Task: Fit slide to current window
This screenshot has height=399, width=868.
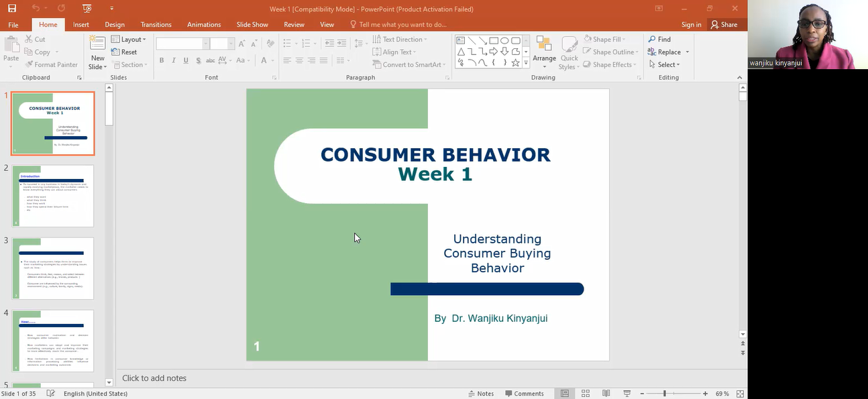Action: (741, 394)
